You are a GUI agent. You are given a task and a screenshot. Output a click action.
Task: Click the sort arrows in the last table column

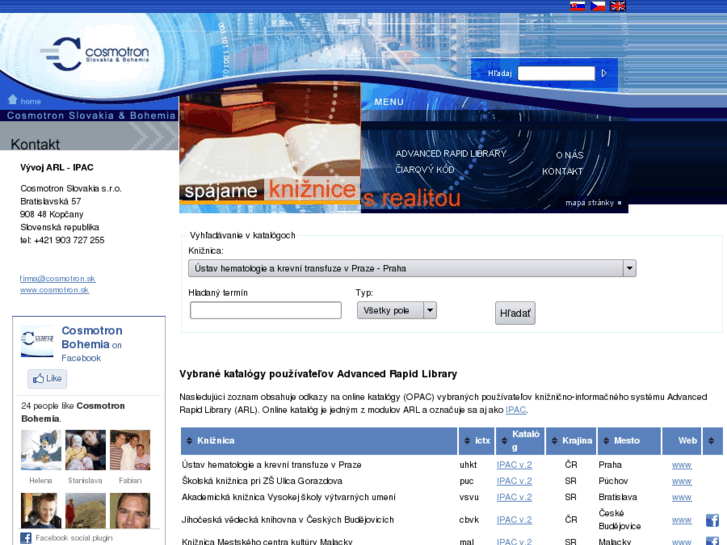[711, 441]
